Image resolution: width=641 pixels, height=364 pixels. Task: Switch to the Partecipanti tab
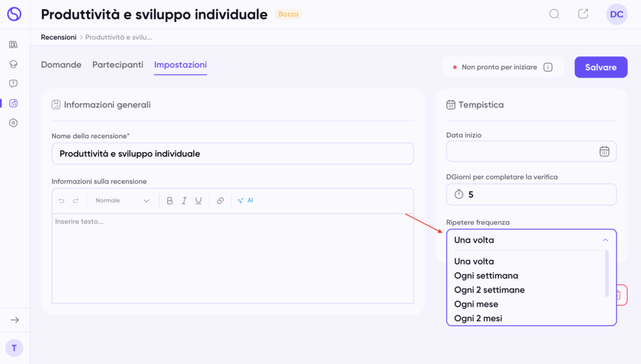(x=118, y=65)
